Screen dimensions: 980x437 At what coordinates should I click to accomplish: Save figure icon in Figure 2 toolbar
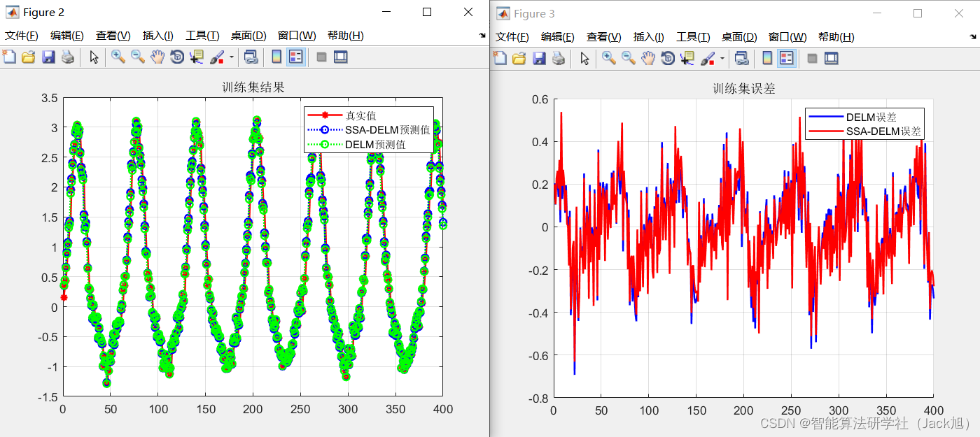click(x=48, y=57)
